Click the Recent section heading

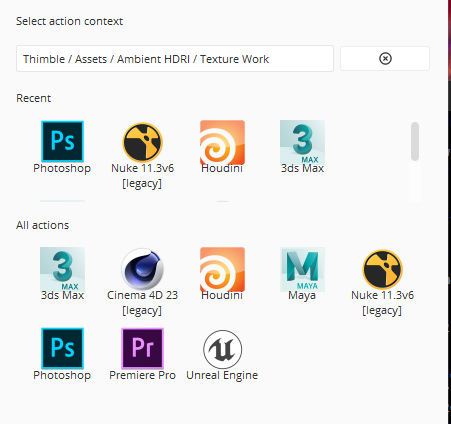pos(34,98)
